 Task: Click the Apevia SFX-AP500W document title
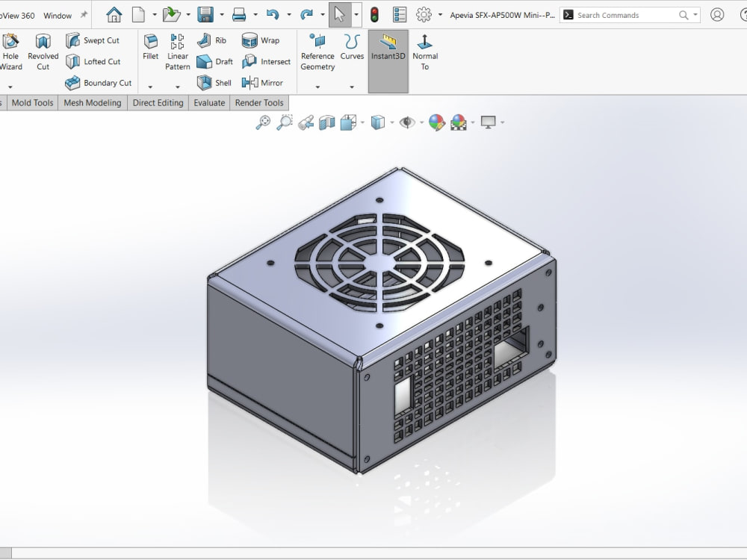[503, 15]
